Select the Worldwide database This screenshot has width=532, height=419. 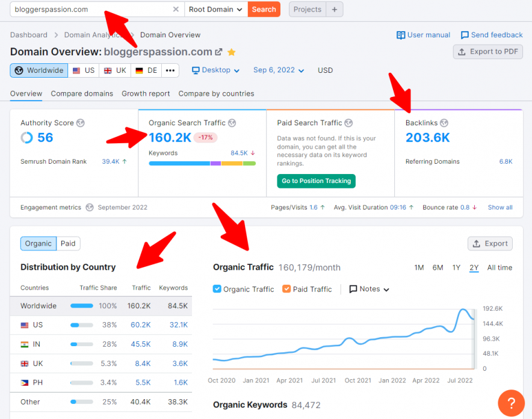(39, 70)
